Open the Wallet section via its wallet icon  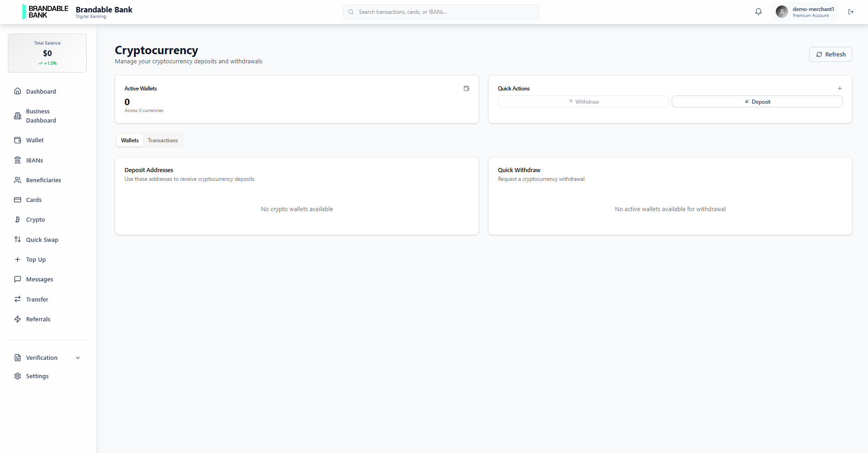pyautogui.click(x=17, y=140)
